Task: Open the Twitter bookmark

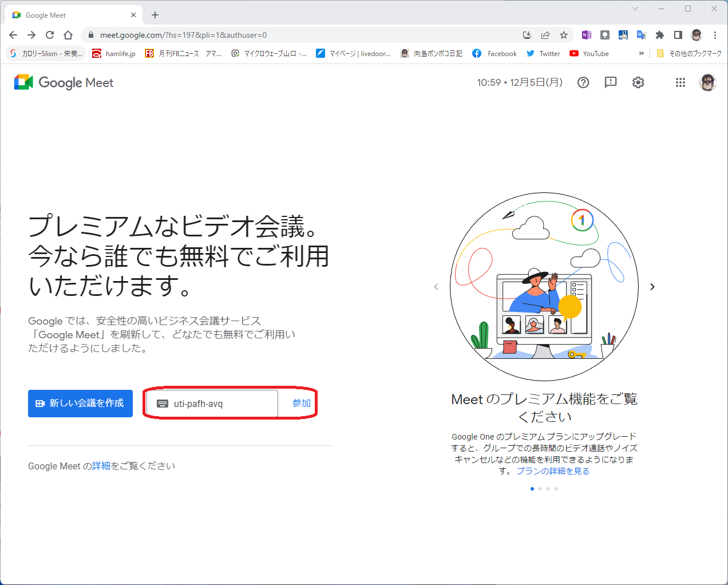Action: point(543,53)
